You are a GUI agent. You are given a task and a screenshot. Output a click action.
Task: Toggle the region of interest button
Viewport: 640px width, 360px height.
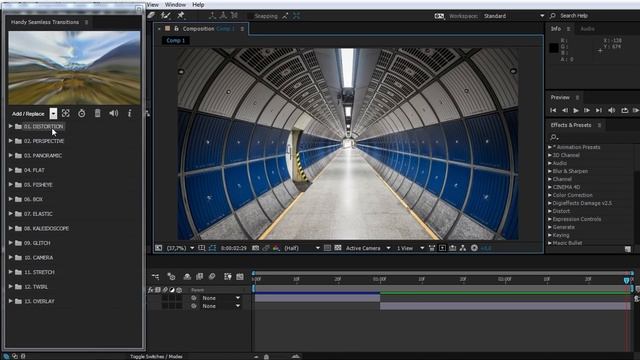(x=327, y=248)
